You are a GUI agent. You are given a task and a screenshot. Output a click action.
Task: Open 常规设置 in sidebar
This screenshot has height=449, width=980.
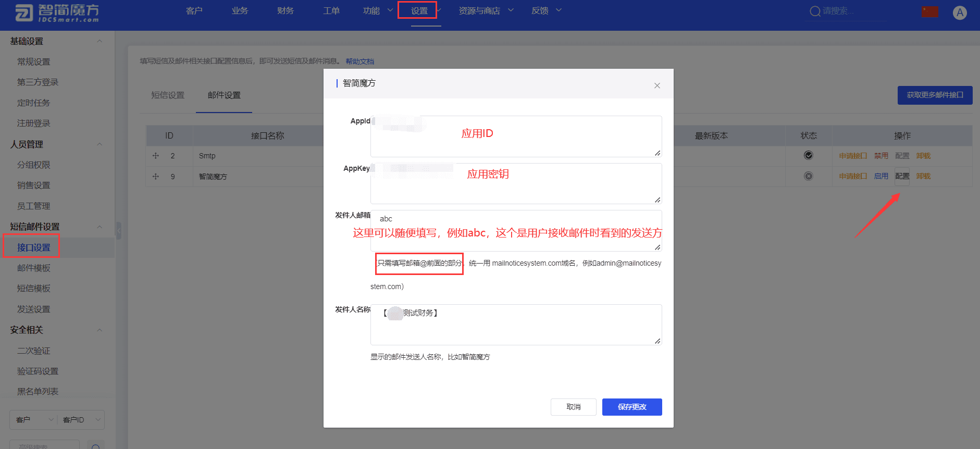point(33,61)
